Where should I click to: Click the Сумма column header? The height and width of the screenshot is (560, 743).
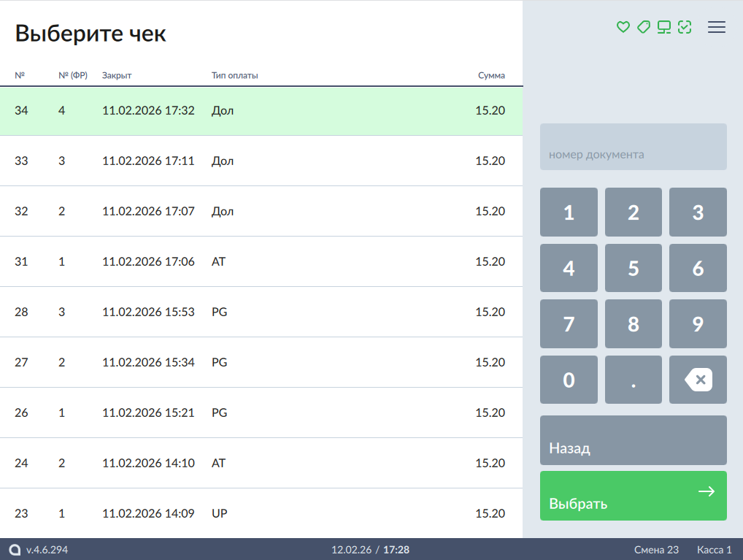coord(490,75)
